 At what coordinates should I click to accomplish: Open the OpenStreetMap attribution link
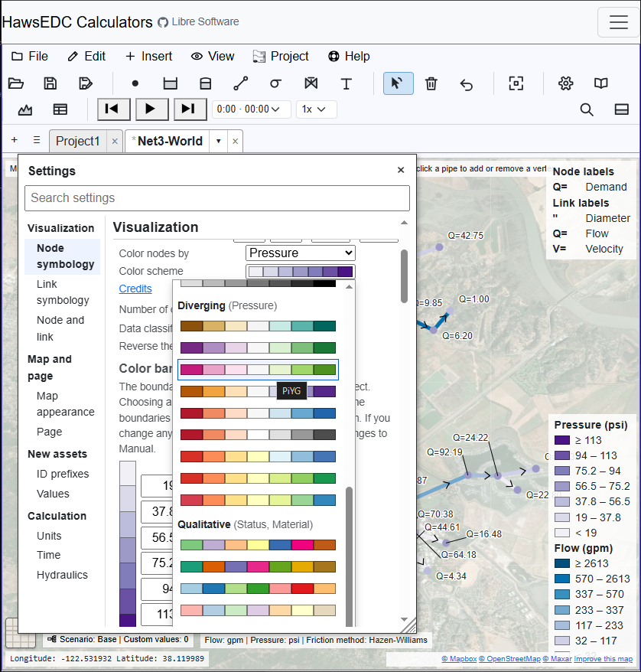[x=509, y=659]
